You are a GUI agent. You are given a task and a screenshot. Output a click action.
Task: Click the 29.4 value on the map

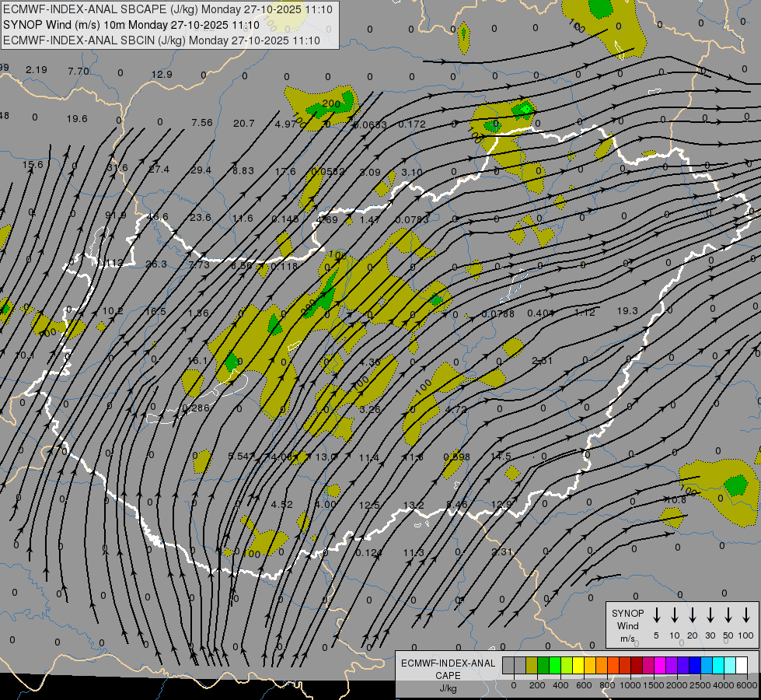[201, 170]
